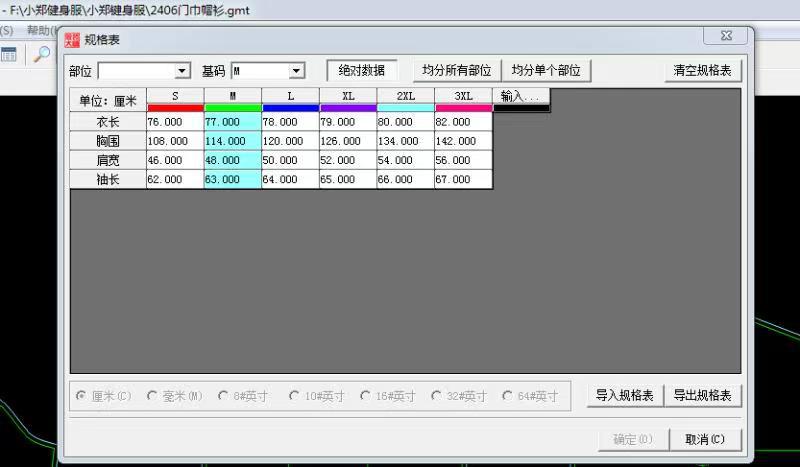Viewport: 800px width, 467px height.
Task: Click the 输入... column header to add size
Action: 521,96
